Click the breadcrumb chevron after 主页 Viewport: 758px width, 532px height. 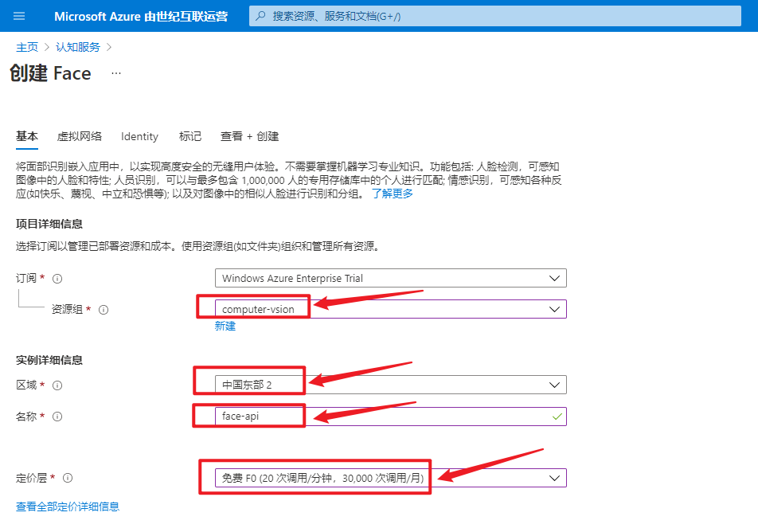(x=47, y=47)
